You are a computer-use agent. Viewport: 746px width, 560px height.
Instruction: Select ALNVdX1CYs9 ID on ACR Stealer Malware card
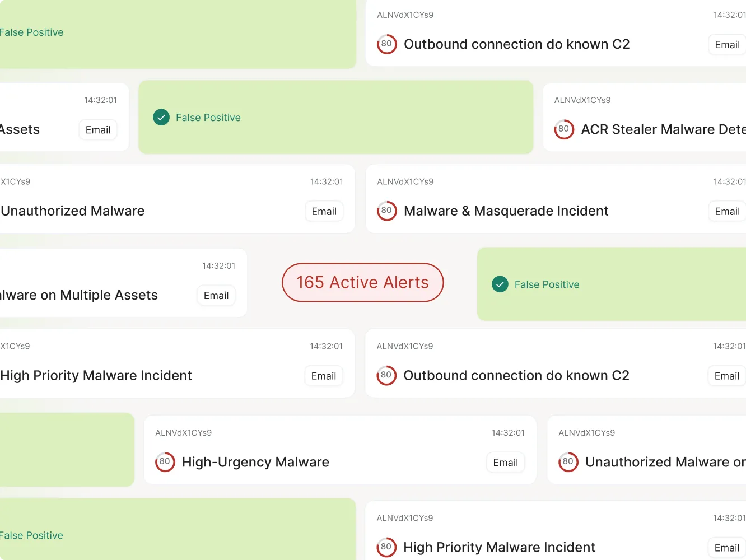(x=582, y=100)
